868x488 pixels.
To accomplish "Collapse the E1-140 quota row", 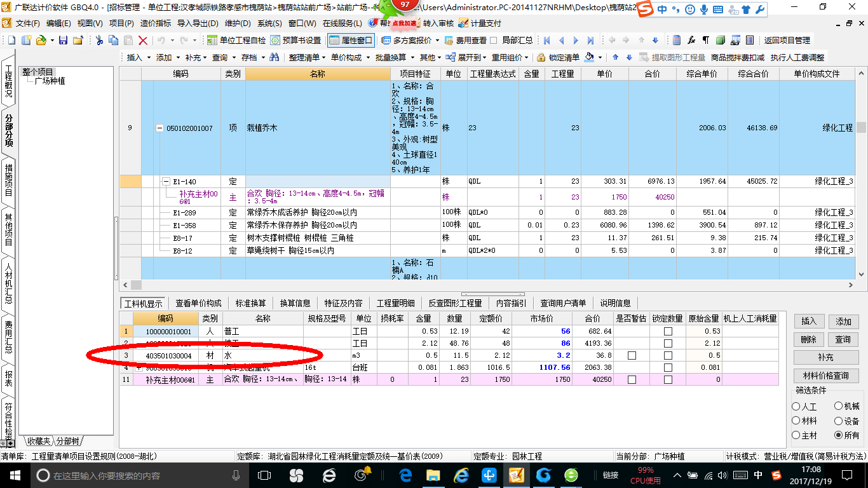I will pos(166,182).
